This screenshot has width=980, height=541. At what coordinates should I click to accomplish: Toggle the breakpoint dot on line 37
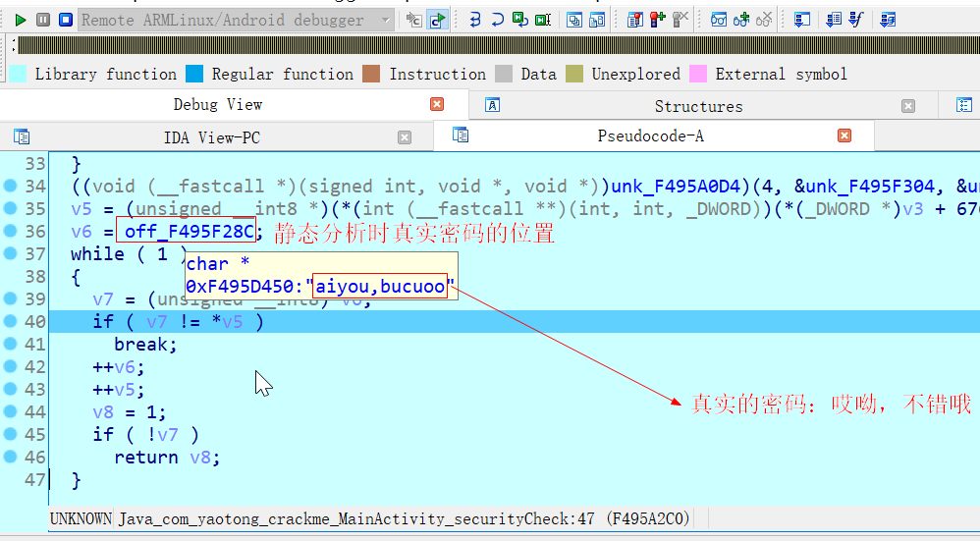[10, 253]
